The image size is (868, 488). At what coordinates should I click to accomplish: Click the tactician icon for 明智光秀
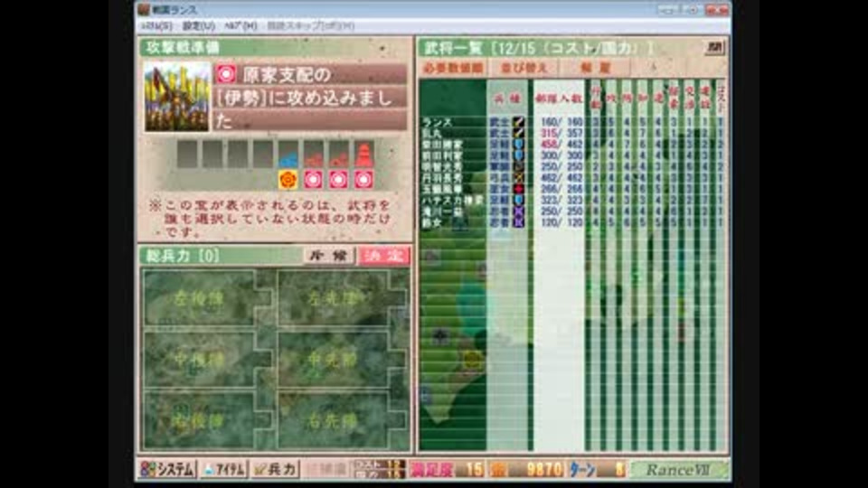518,166
